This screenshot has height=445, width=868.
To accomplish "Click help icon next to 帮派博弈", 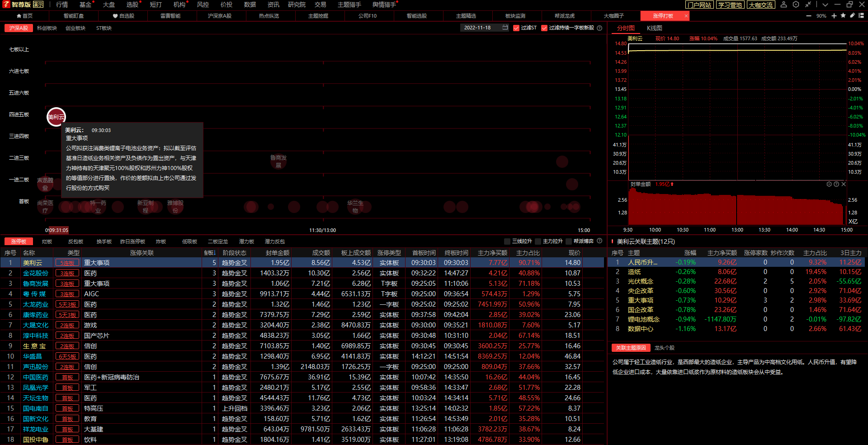I will coord(599,241).
